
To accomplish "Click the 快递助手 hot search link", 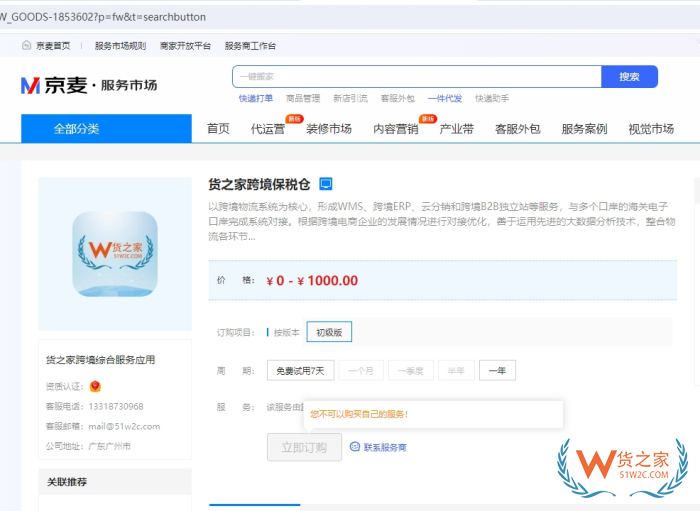I will coord(492,98).
